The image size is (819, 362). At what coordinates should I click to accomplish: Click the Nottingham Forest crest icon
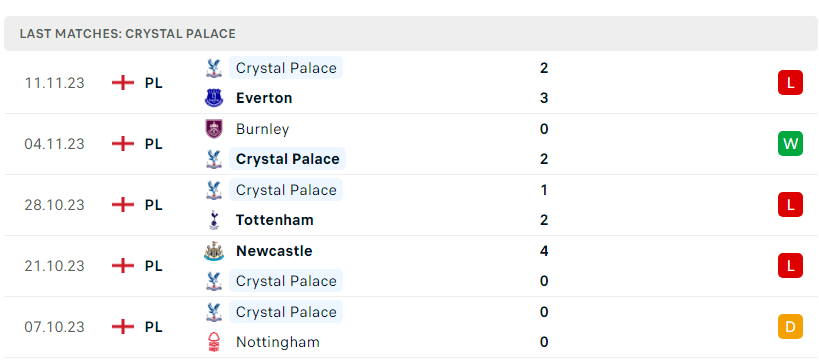[214, 342]
